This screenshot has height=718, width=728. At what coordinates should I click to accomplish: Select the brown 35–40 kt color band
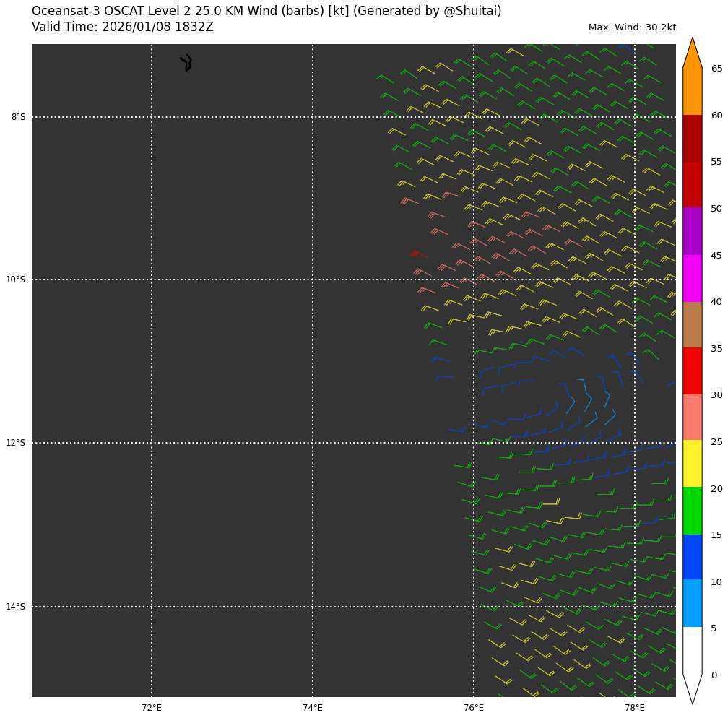[x=692, y=324]
